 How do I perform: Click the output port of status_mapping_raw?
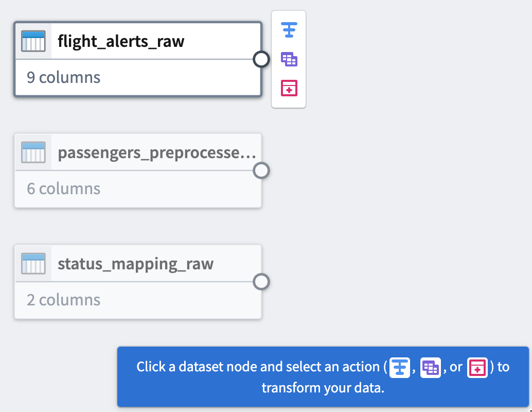tap(261, 282)
